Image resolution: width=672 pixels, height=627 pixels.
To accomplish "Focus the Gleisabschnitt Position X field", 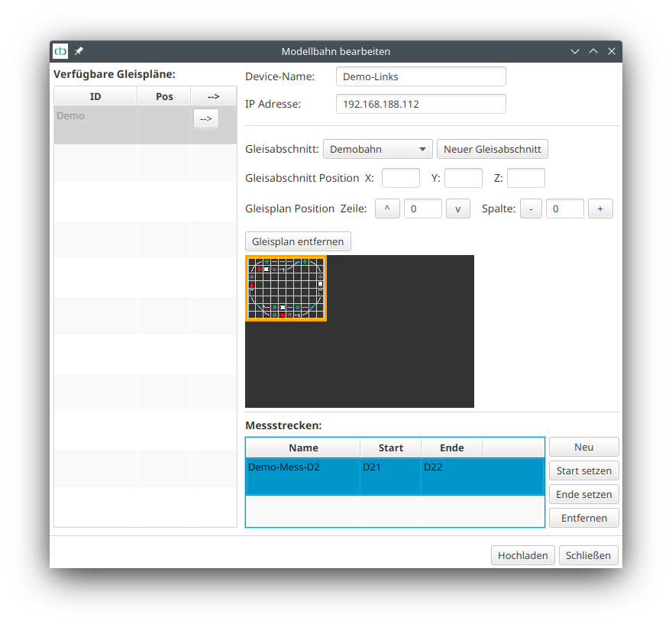I will tap(400, 178).
